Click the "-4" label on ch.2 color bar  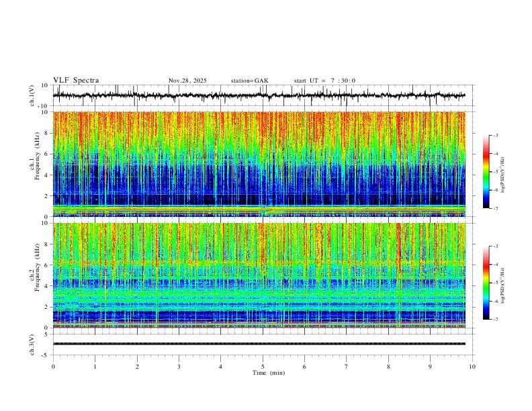pos(496,265)
